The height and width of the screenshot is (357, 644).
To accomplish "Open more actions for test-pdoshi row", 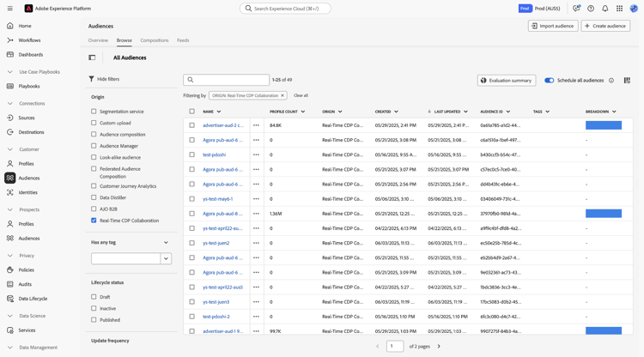I will (x=256, y=154).
